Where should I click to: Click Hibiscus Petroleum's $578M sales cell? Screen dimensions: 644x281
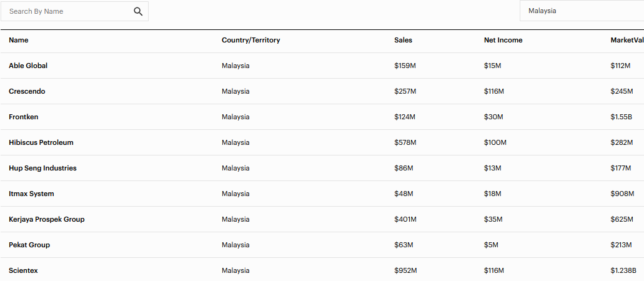click(405, 142)
